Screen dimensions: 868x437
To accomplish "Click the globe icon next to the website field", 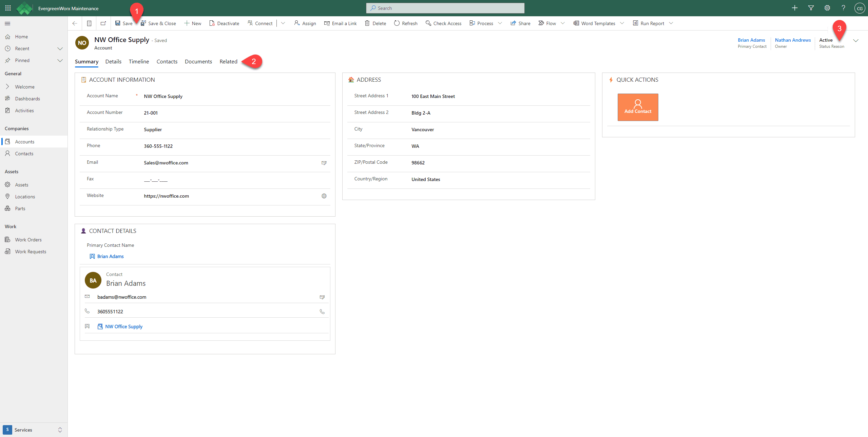I will (x=324, y=196).
